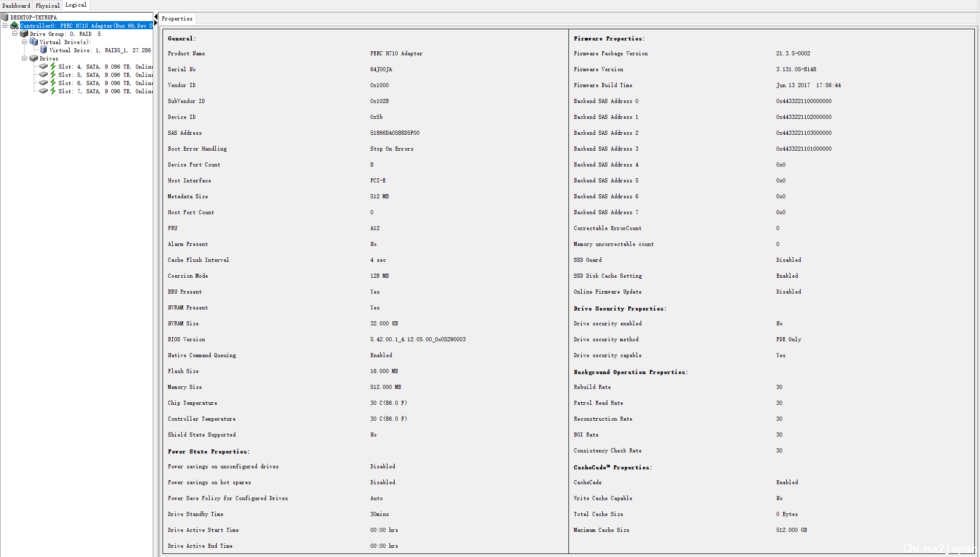Open the Logical tab
The image size is (980, 557).
(x=76, y=5)
